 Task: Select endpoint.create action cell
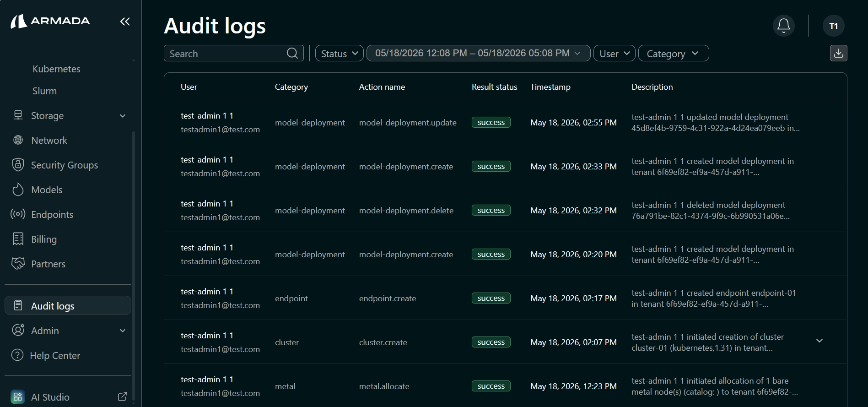(x=388, y=298)
